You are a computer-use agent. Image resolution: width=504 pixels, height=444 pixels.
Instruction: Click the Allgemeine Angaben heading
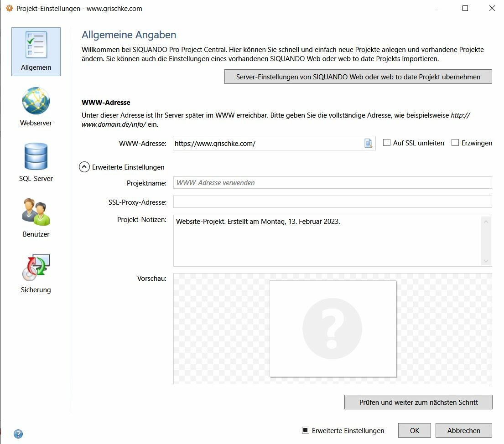(129, 35)
